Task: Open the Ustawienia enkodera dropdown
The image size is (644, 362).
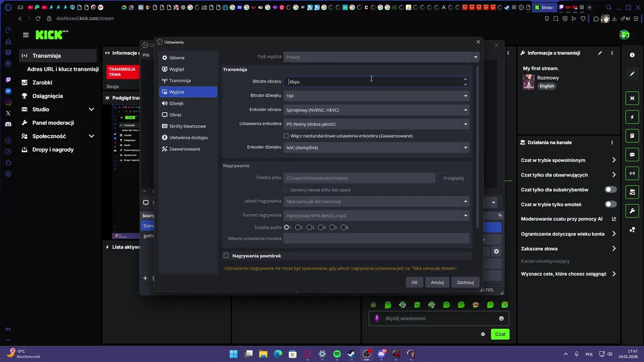Action: pyautogui.click(x=376, y=124)
